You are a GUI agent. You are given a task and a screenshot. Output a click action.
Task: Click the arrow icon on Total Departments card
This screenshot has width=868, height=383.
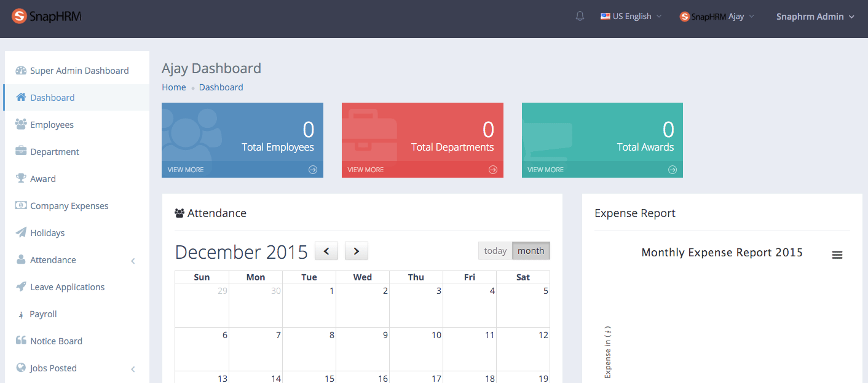pyautogui.click(x=493, y=170)
